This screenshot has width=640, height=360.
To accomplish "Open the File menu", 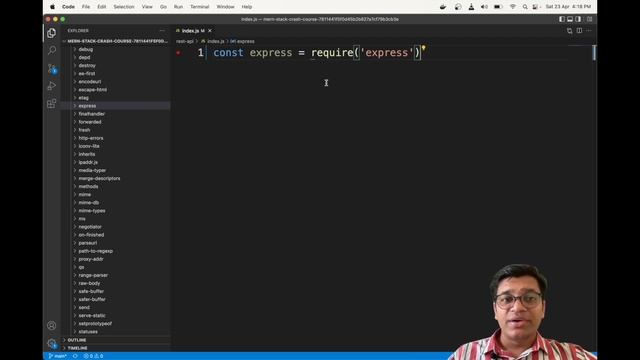I will pos(86,7).
